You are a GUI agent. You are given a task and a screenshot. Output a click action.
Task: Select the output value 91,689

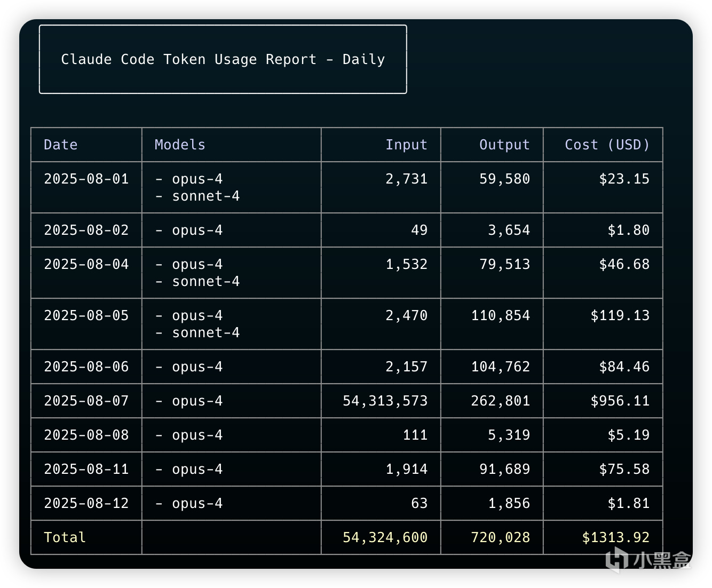pyautogui.click(x=505, y=469)
